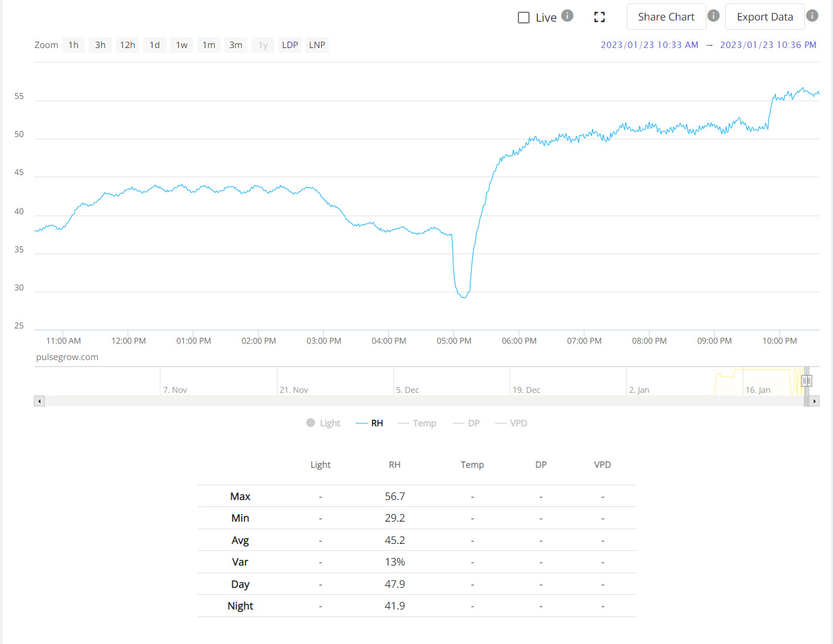Select the Min RH value 29.2
Image resolution: width=833 pixels, height=644 pixels.
pyautogui.click(x=395, y=518)
